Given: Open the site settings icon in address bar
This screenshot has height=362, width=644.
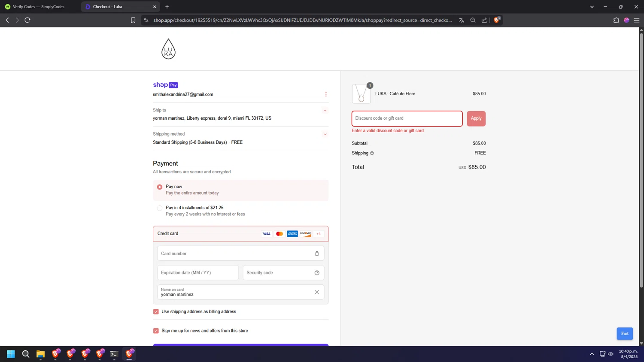Looking at the screenshot, I should click(x=146, y=20).
